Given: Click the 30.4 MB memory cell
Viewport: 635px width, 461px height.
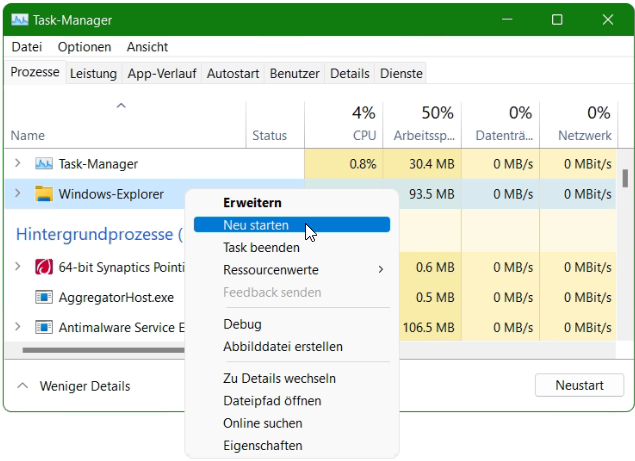Looking at the screenshot, I should pyautogui.click(x=422, y=164).
